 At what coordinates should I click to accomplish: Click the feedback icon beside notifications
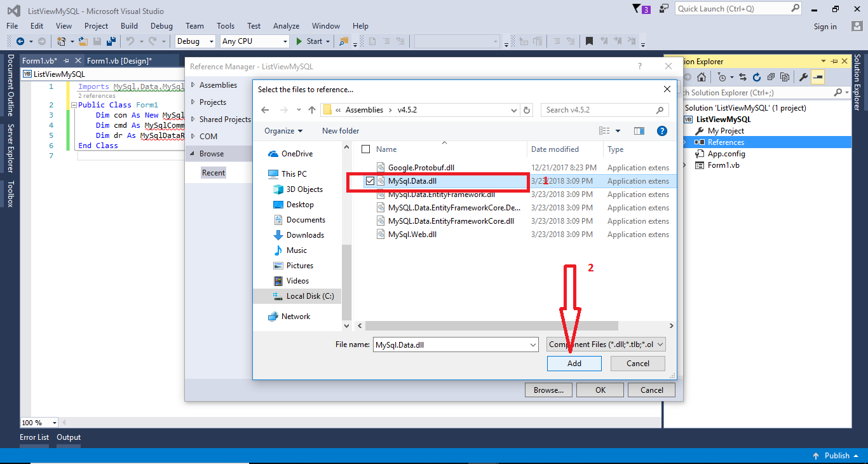click(664, 9)
